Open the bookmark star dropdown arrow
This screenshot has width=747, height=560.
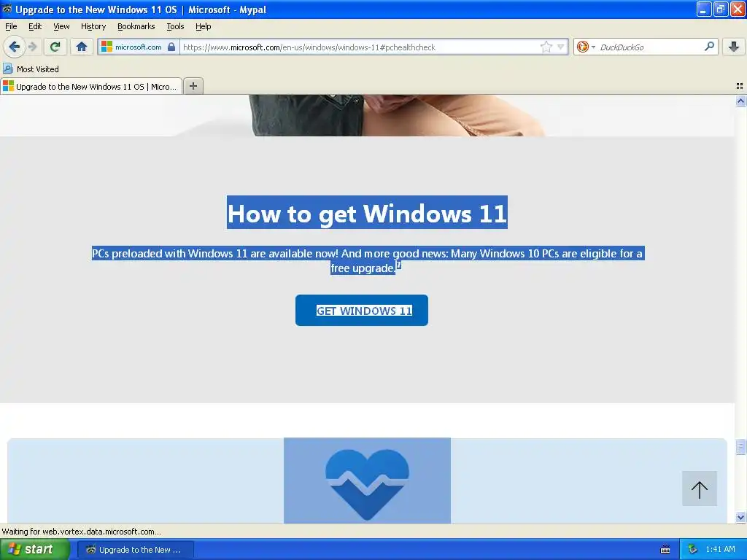(x=561, y=47)
